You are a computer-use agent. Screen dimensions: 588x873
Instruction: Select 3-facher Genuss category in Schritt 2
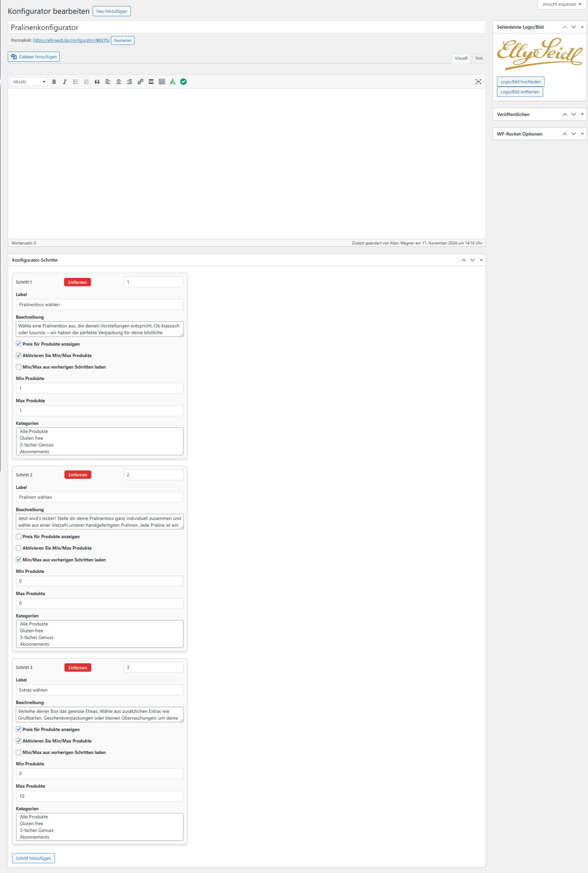[x=100, y=637]
